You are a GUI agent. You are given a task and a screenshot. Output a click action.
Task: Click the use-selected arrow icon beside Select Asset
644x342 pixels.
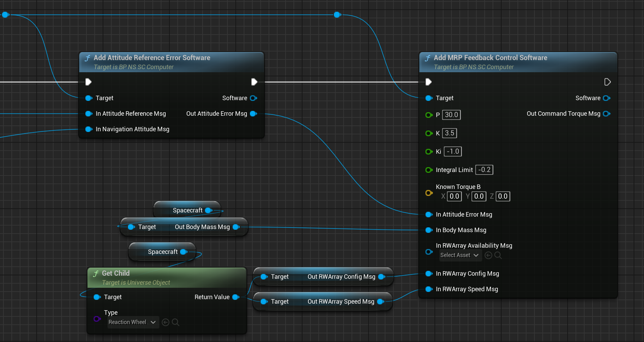click(488, 255)
